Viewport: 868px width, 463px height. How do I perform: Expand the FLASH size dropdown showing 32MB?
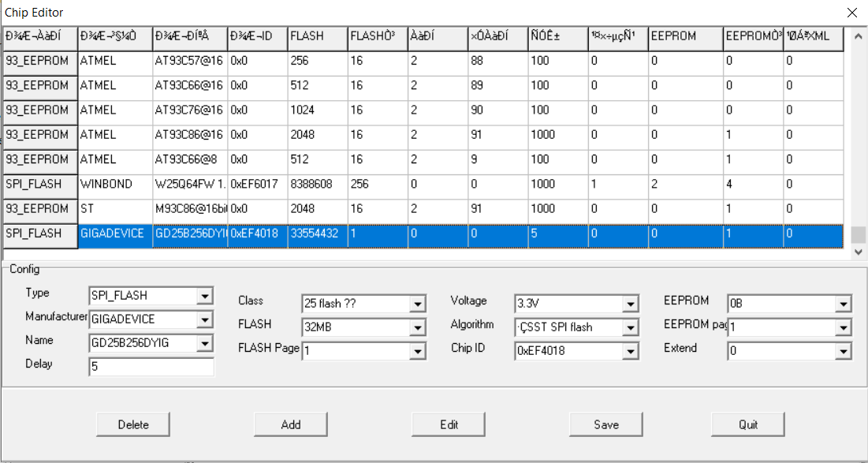click(419, 327)
